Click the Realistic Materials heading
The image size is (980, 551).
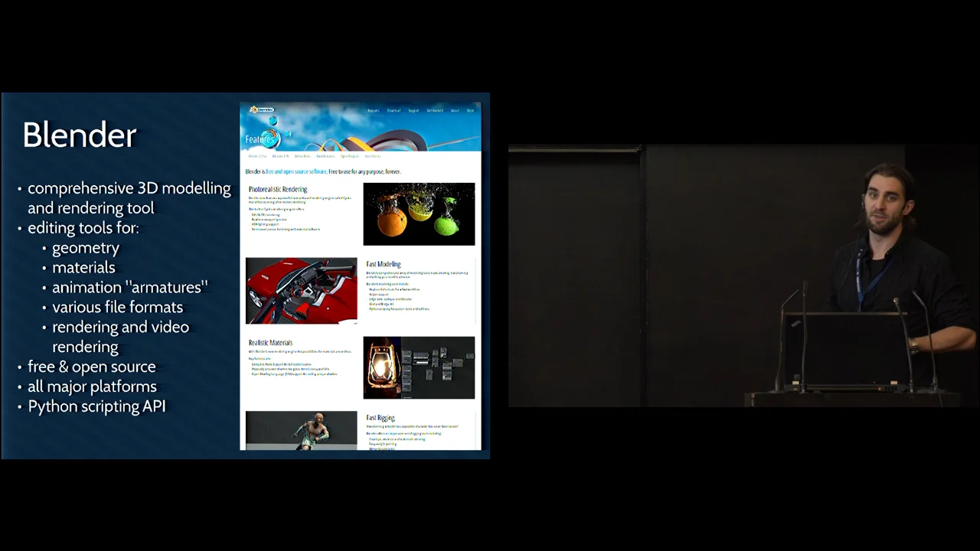[x=270, y=343]
